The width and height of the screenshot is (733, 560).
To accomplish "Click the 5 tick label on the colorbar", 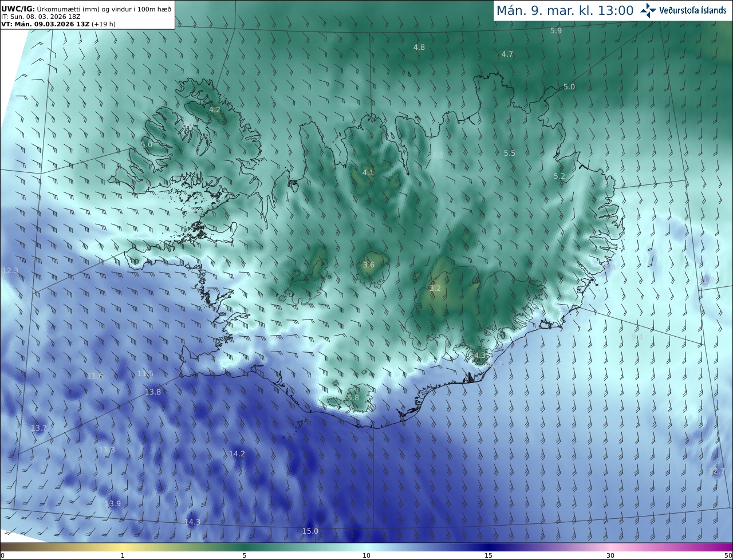I will click(x=245, y=555).
